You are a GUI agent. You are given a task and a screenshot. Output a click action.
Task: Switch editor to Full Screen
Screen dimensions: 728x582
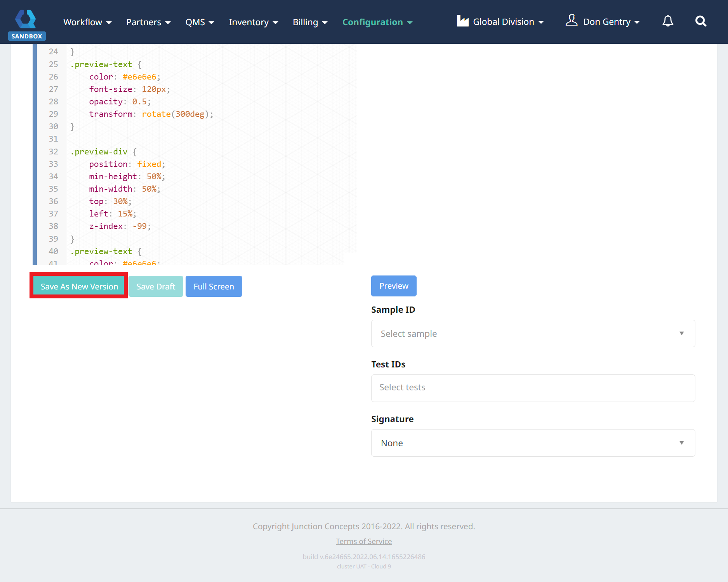pyautogui.click(x=214, y=287)
